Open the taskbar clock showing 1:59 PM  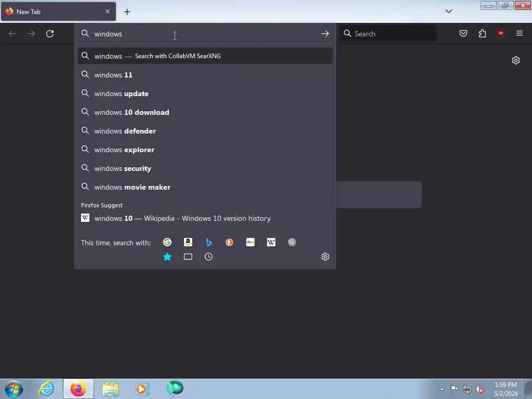point(506,389)
